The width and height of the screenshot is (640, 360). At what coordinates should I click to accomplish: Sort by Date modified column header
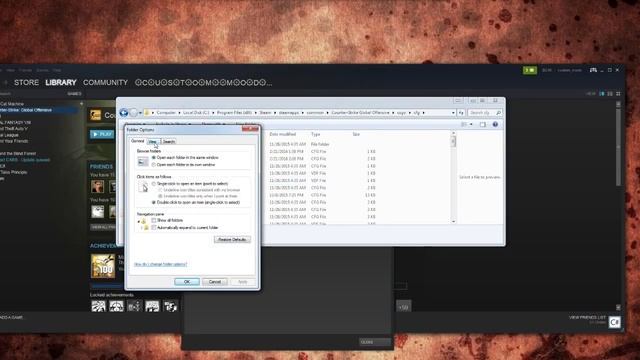click(282, 134)
